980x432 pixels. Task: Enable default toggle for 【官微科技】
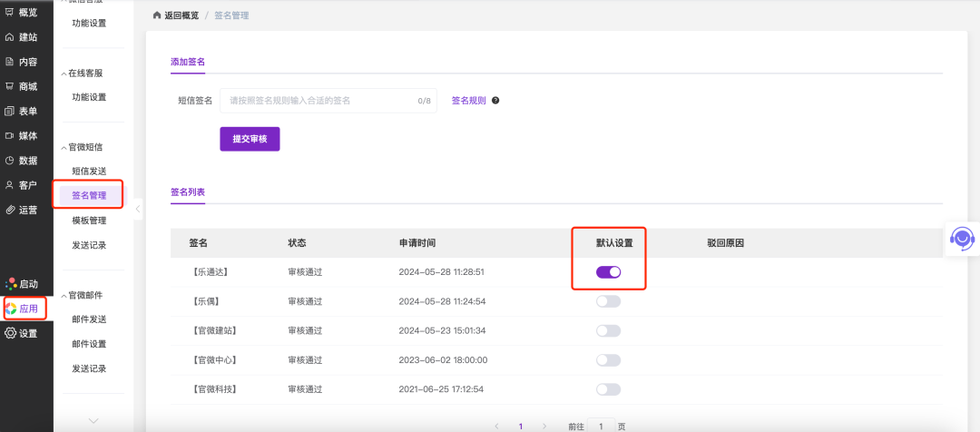[608, 389]
